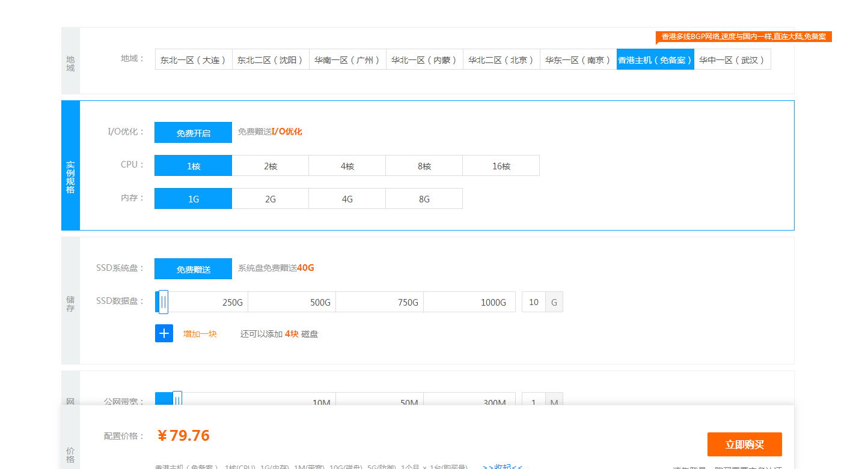This screenshot has height=469, width=868.
Task: Click the plus icon to add a disk
Action: click(x=164, y=333)
